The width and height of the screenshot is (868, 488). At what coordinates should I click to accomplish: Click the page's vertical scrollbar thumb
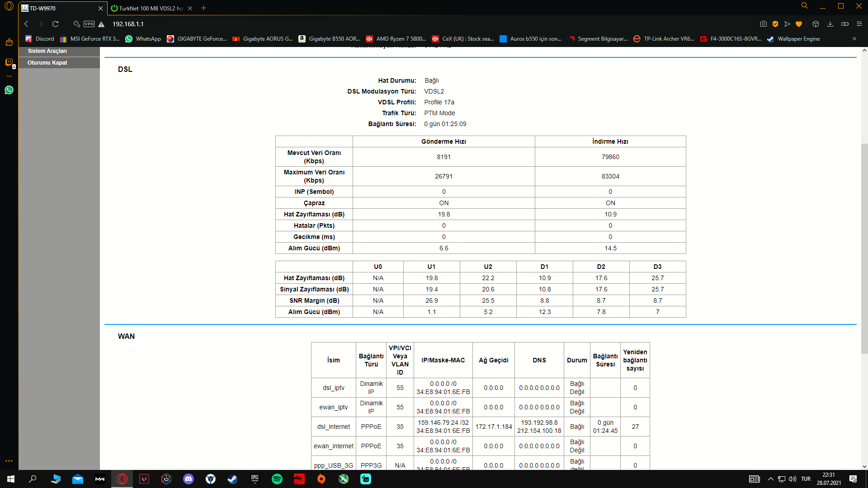(x=864, y=249)
